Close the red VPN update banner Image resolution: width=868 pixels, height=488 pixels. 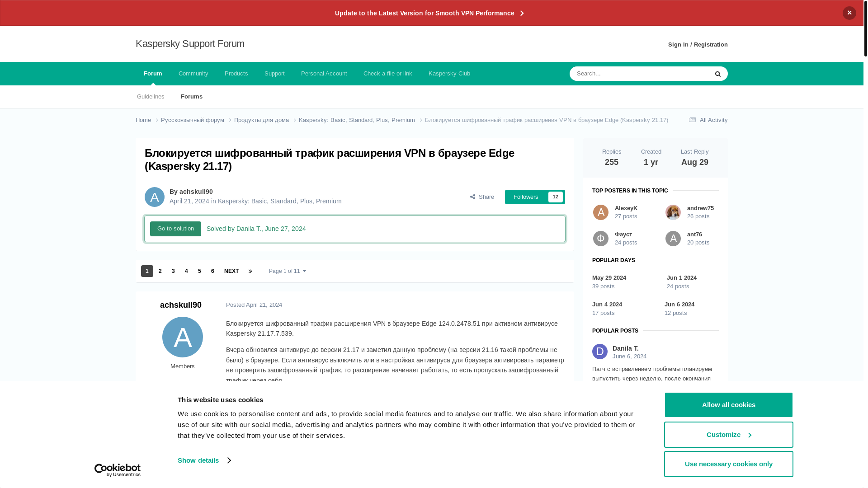849,13
